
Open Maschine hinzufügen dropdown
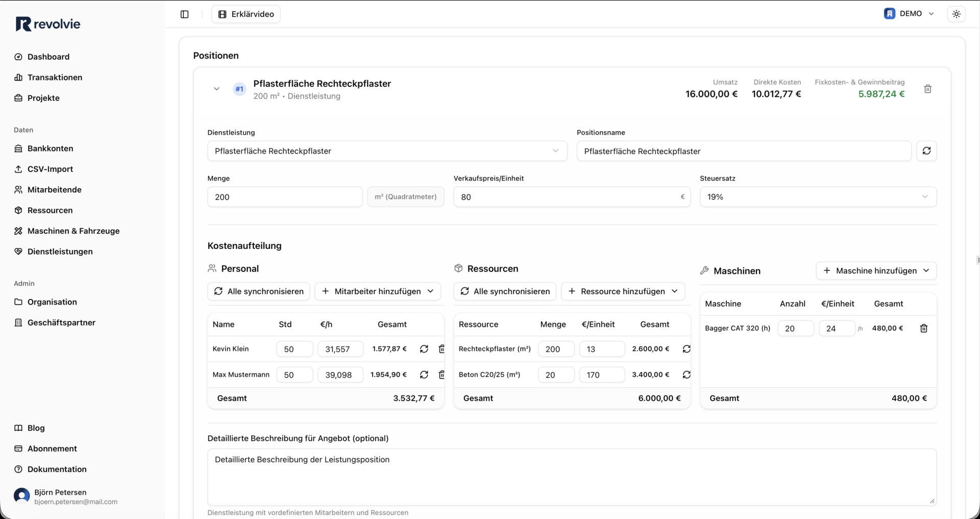876,270
